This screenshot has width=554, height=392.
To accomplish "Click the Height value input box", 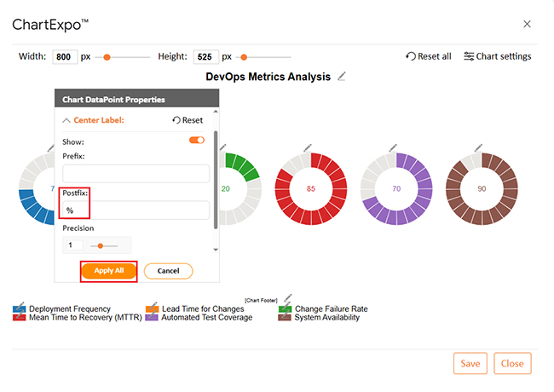I will (205, 57).
